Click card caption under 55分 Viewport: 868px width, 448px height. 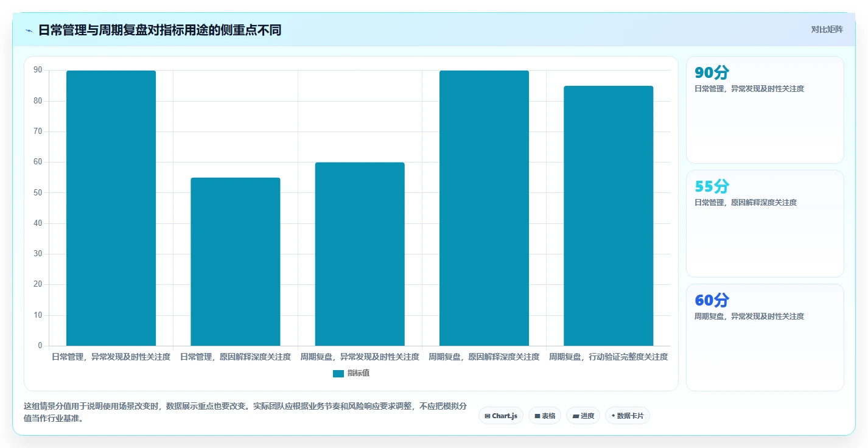coord(746,203)
